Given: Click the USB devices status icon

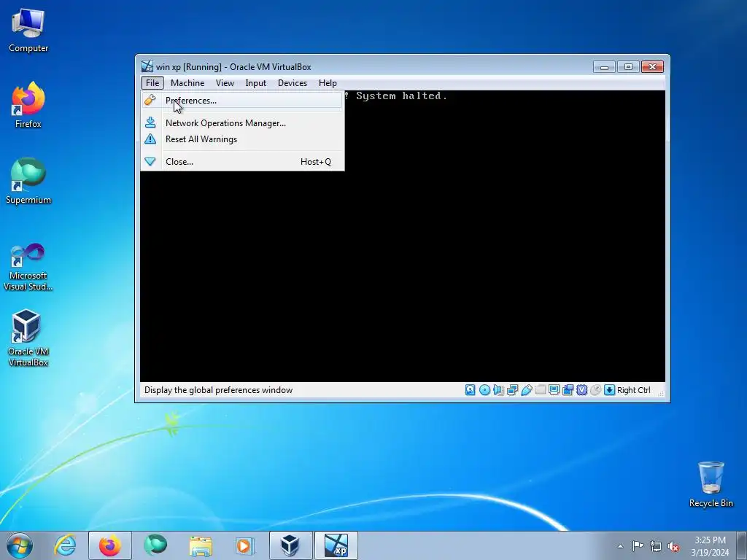Looking at the screenshot, I should [526, 390].
